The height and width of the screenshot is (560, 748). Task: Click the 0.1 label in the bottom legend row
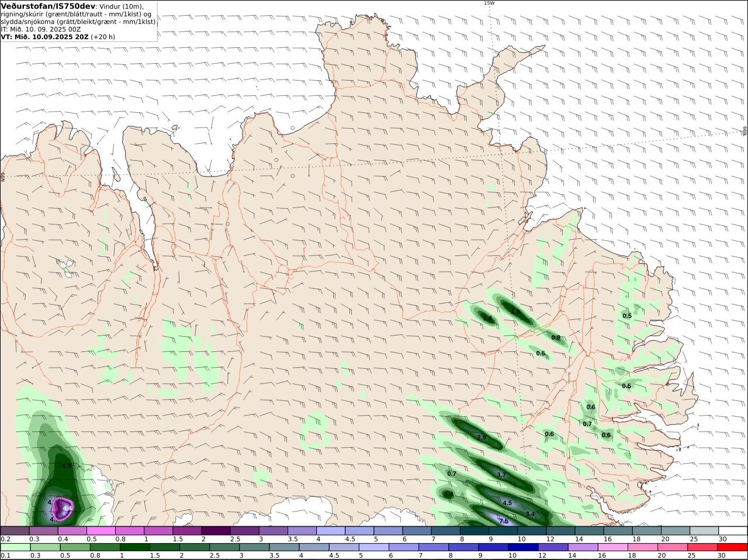pyautogui.click(x=5, y=556)
